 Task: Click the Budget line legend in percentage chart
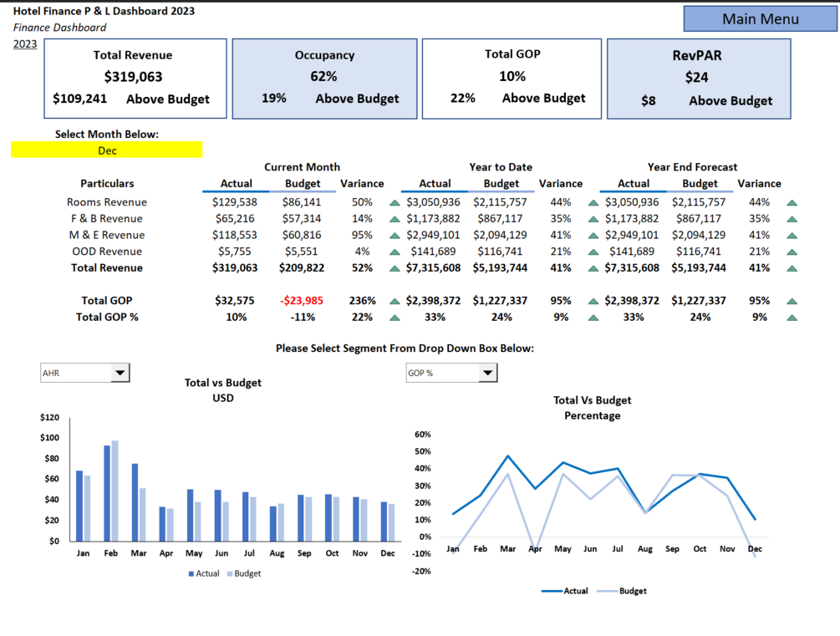click(607, 591)
